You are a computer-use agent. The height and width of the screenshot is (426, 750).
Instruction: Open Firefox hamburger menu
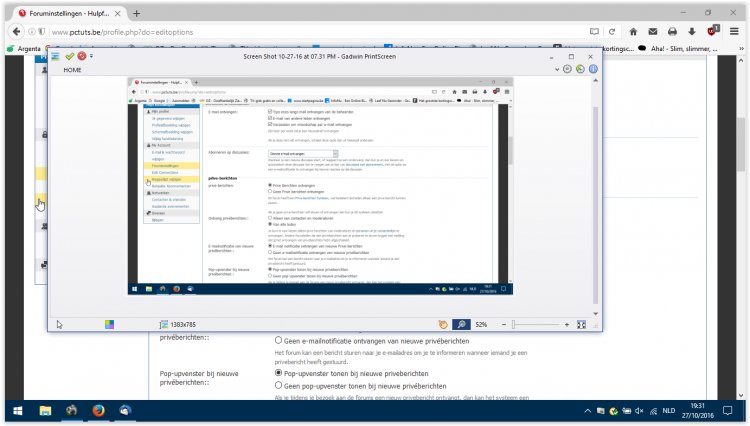coord(735,32)
